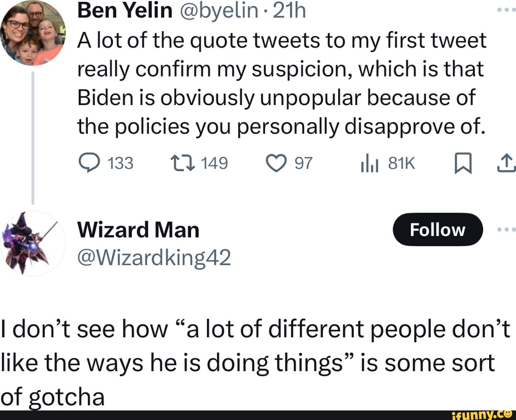516x420 pixels.
Task: Open more options beside Follow button
Action: click(x=505, y=230)
